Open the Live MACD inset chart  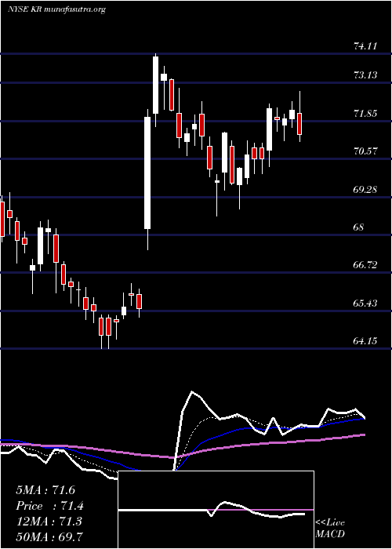pyautogui.click(x=216, y=510)
